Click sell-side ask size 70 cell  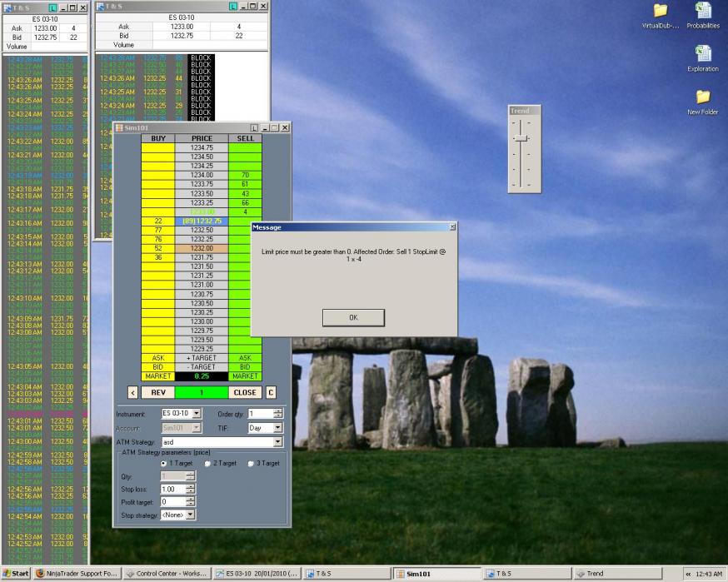(245, 175)
